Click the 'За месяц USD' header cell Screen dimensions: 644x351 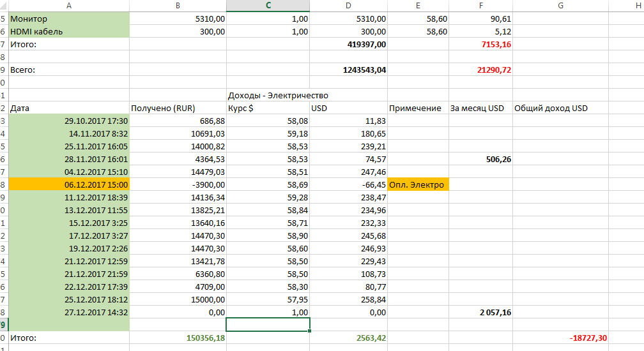(480, 108)
